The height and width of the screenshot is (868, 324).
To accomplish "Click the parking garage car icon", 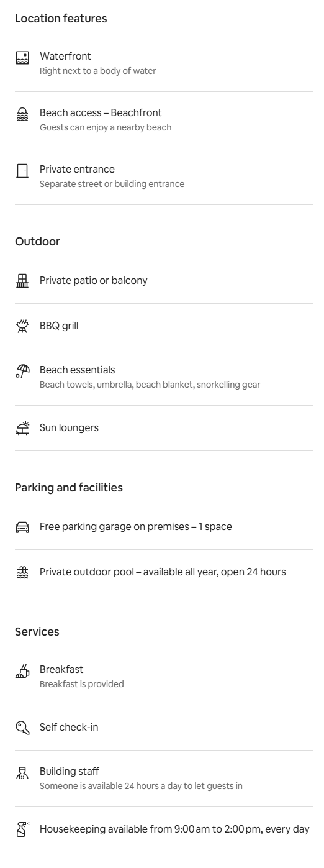I will coord(22,527).
